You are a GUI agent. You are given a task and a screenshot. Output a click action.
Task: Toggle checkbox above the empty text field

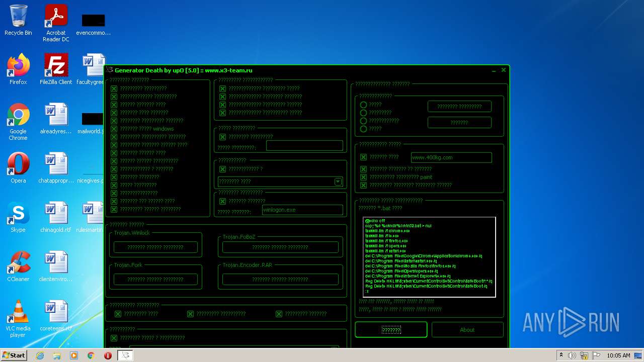tap(223, 137)
